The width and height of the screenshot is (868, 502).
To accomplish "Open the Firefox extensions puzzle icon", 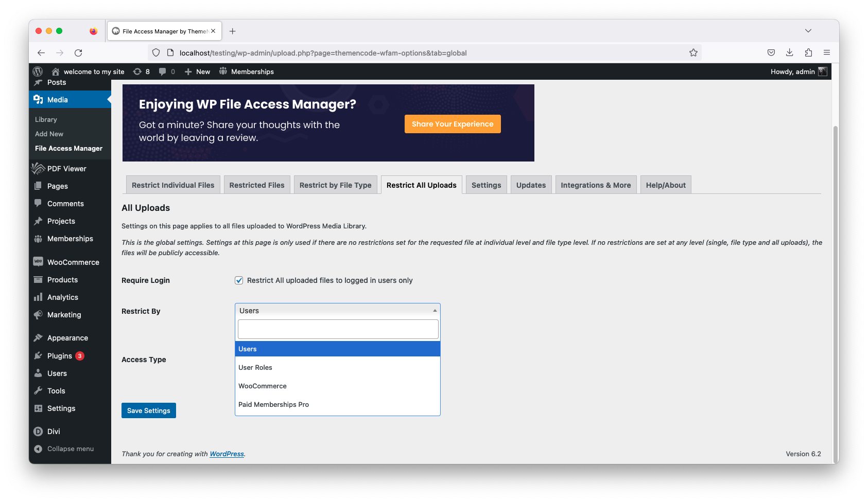I will (808, 52).
